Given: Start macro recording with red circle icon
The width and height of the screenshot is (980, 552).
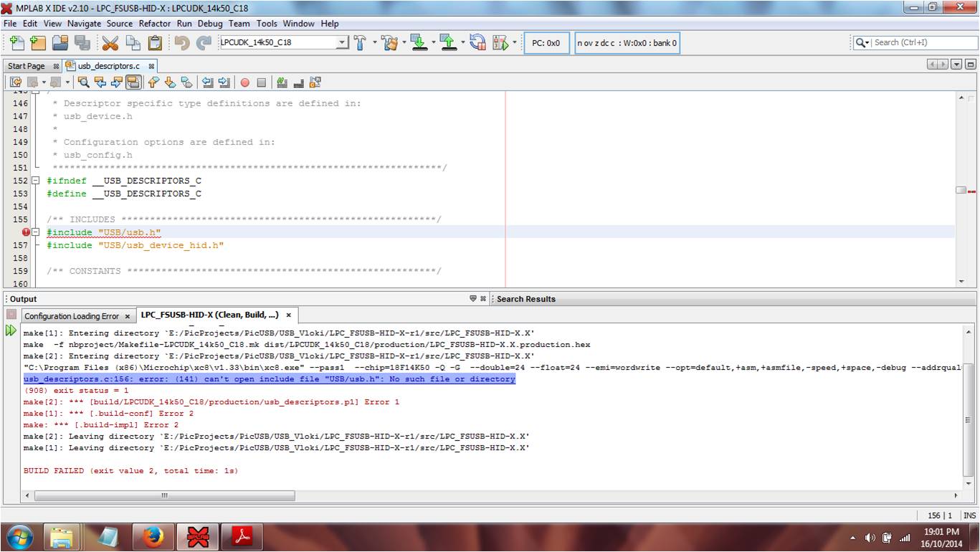Looking at the screenshot, I should tap(244, 83).
